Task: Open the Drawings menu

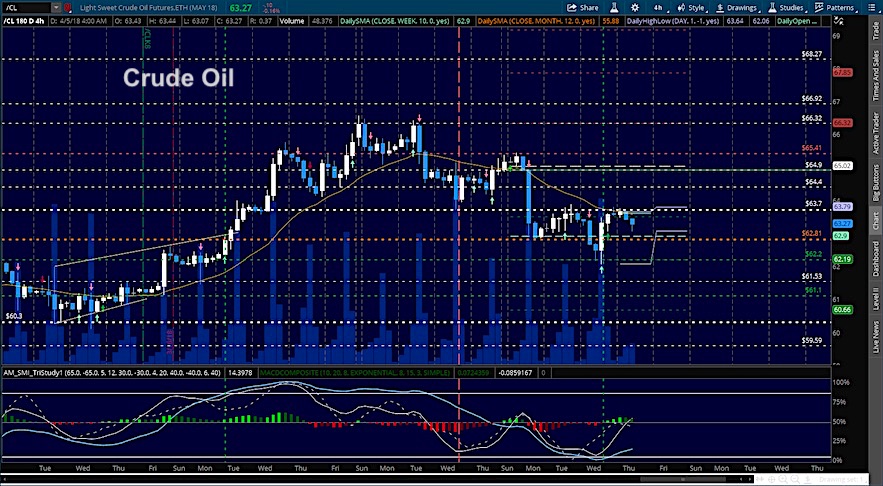Action: coord(736,7)
